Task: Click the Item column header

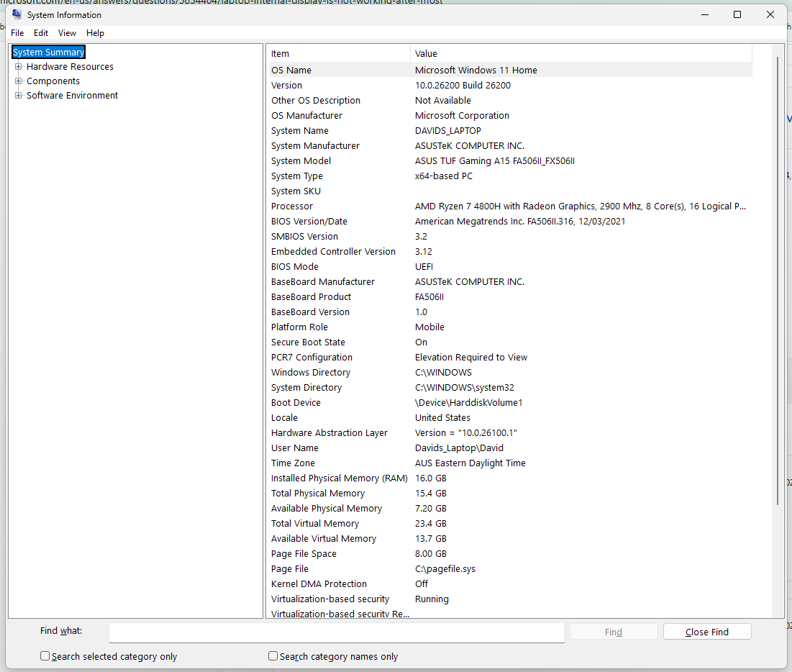Action: [338, 53]
